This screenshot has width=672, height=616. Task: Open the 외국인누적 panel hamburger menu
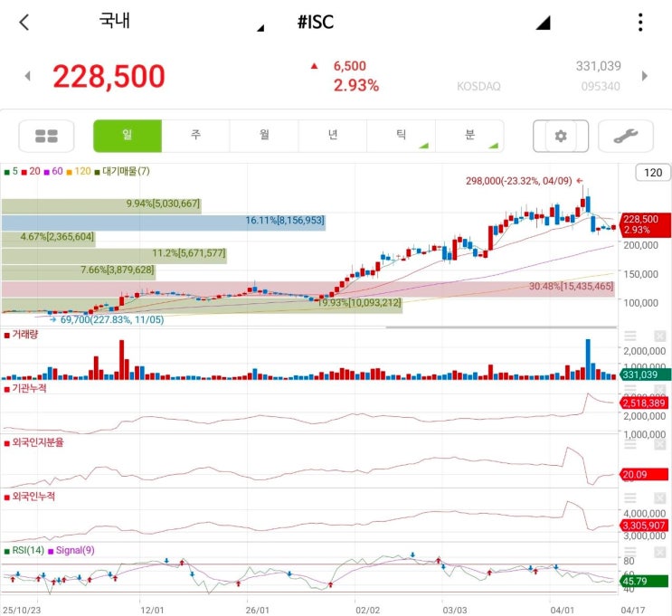pos(630,498)
